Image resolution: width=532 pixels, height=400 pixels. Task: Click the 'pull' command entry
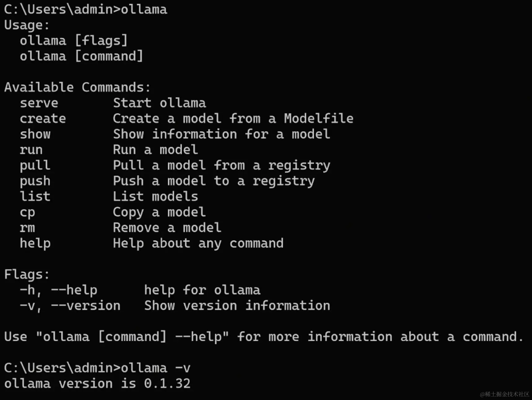tap(35, 165)
